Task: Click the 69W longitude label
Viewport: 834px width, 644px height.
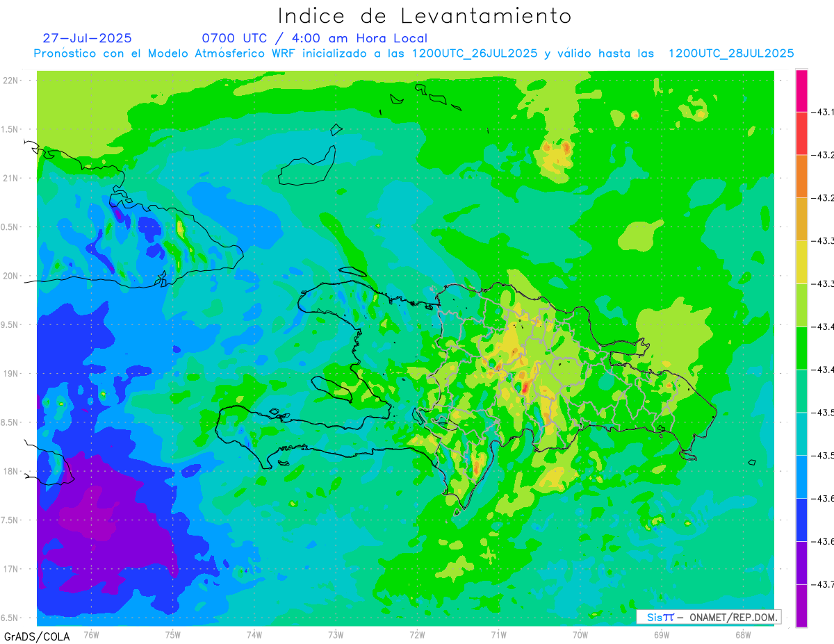Action: [x=662, y=635]
